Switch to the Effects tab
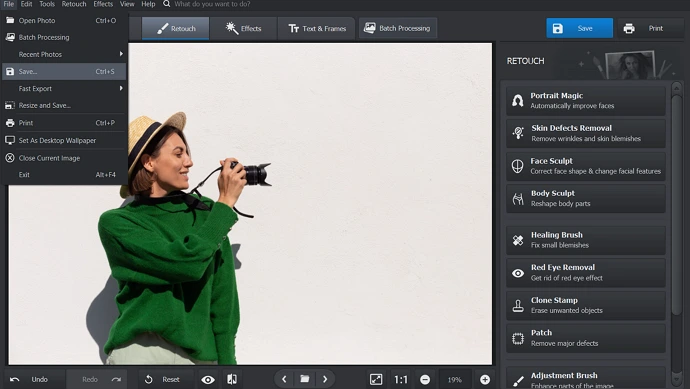690x389 pixels. point(243,28)
